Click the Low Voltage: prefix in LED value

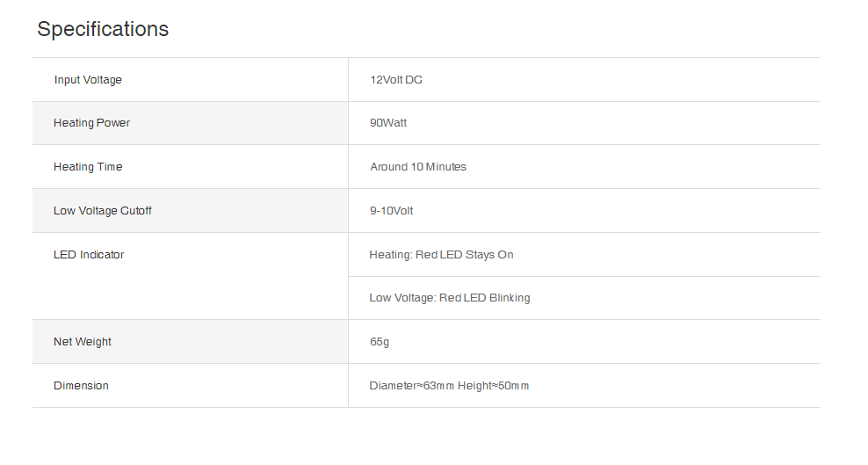[402, 298]
